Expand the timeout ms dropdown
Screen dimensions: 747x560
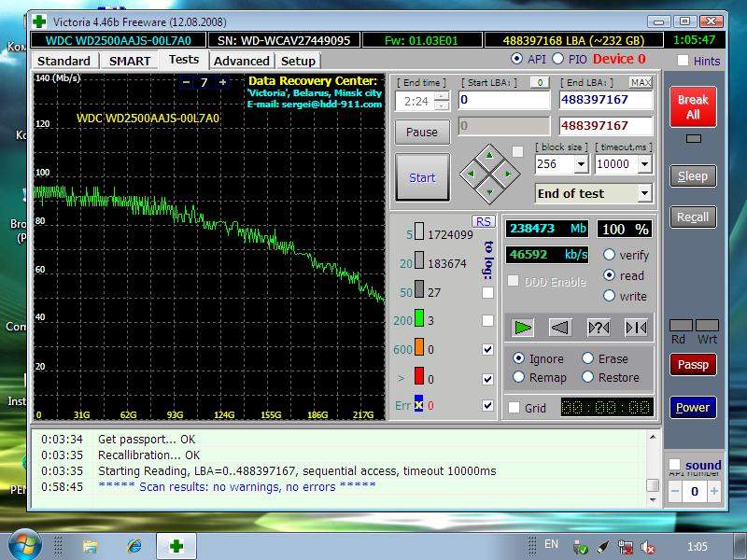643,164
